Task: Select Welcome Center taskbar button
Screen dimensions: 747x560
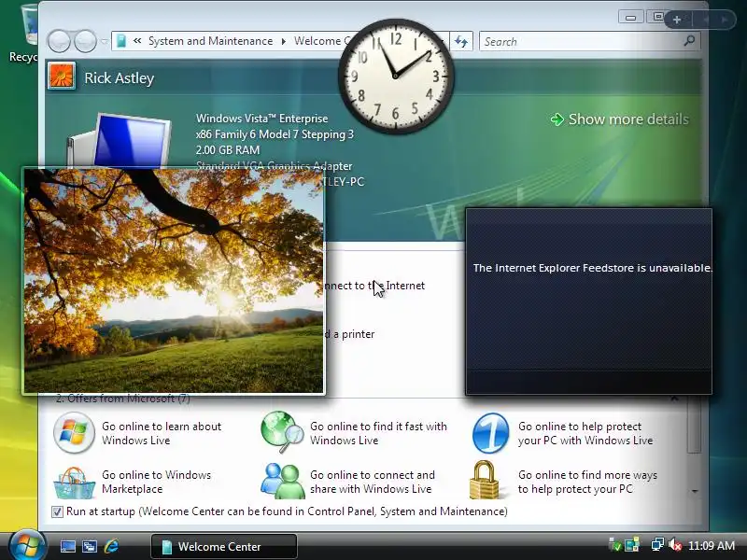Action: click(x=224, y=546)
